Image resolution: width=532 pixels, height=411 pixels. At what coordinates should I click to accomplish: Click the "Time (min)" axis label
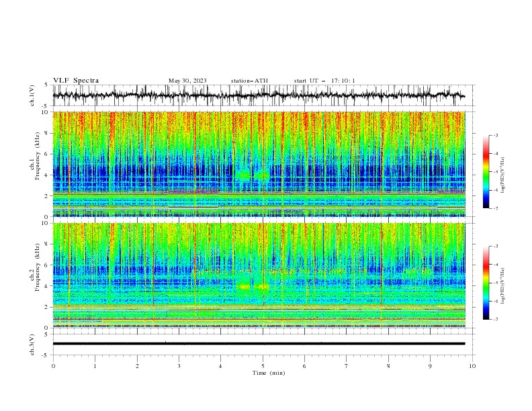click(x=269, y=373)
